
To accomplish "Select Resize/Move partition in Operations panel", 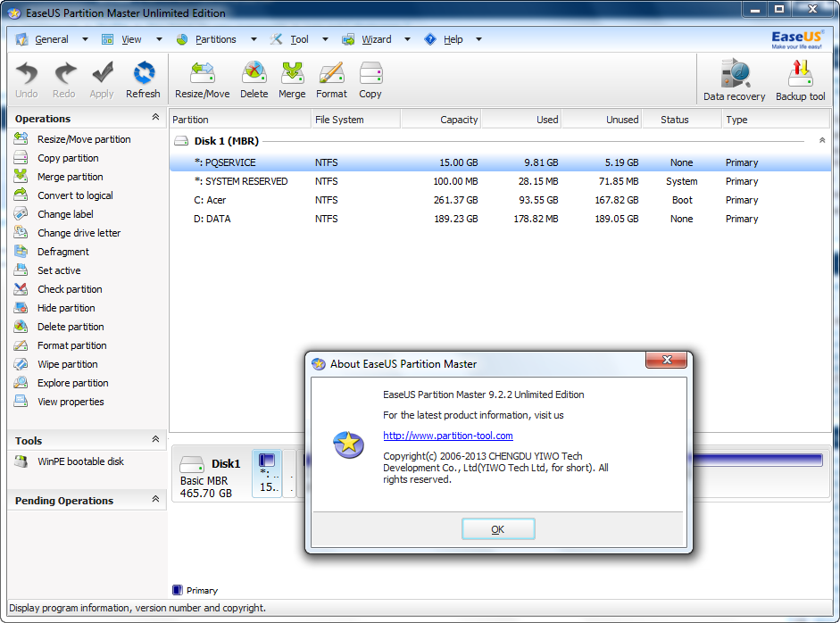I will 84,139.
